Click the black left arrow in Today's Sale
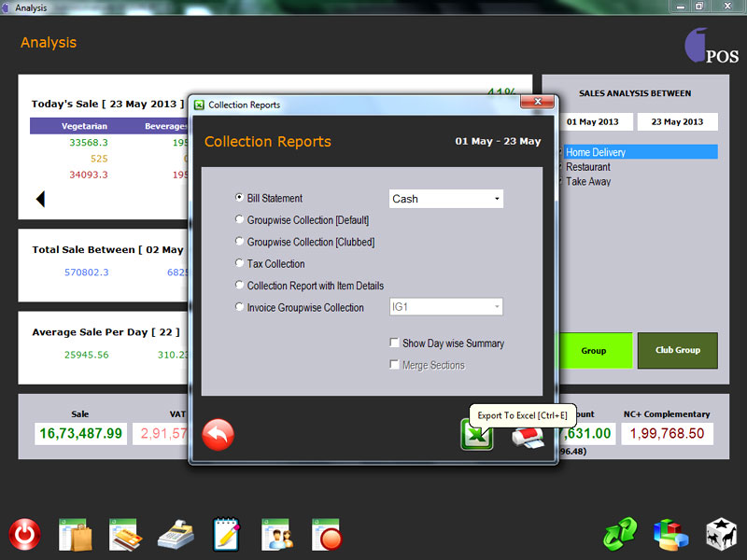This screenshot has width=747, height=560. (x=40, y=199)
